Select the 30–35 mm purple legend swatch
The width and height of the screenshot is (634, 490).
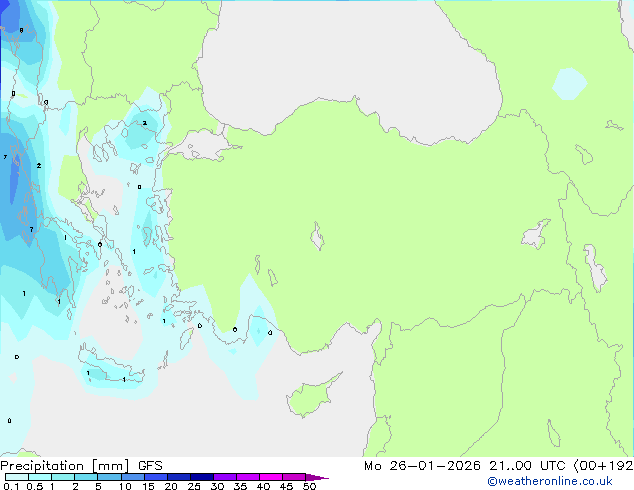coord(225,477)
